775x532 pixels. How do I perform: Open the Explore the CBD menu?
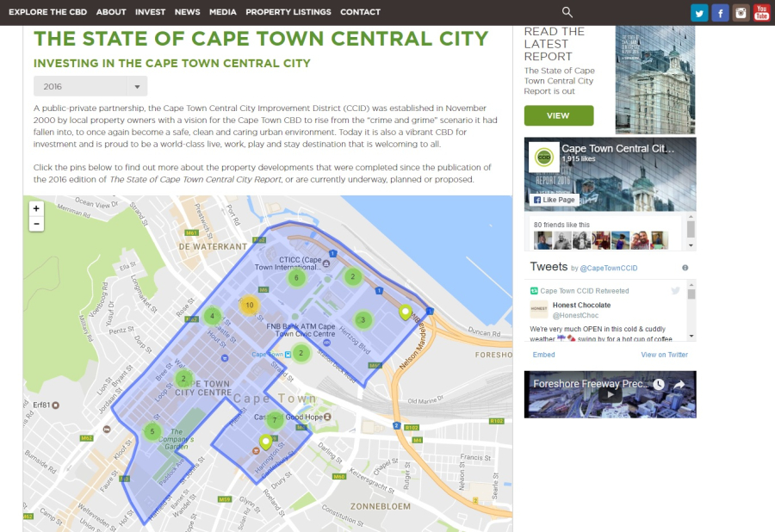tap(48, 12)
